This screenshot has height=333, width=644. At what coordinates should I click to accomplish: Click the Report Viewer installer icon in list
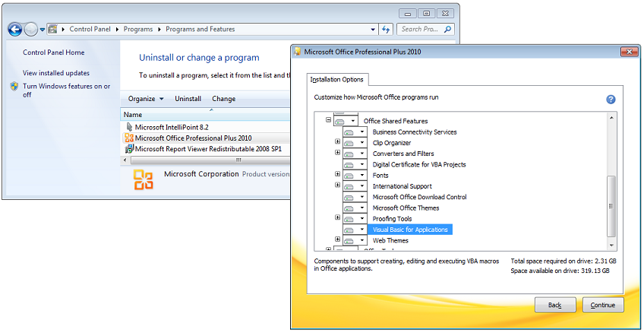click(129, 148)
